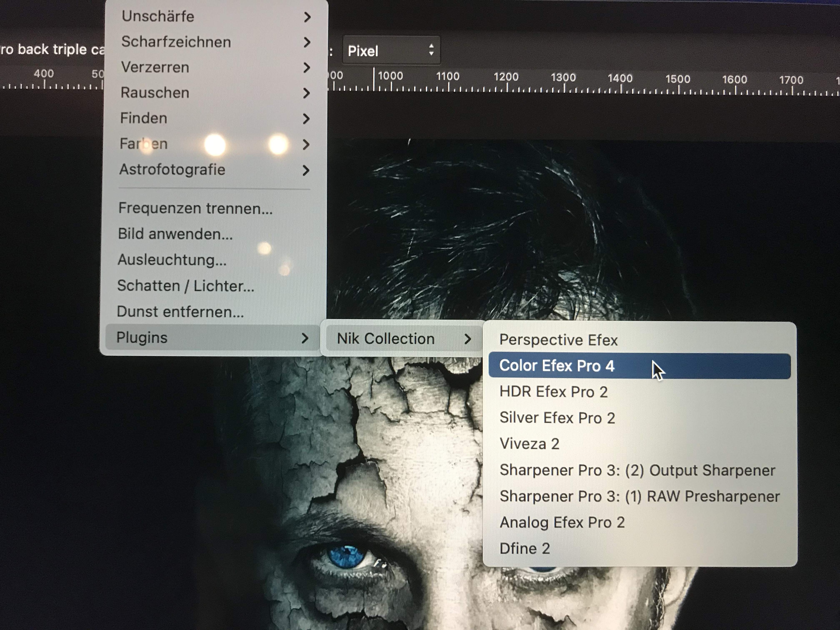
Task: Click the 1000 mark on the ruler
Action: point(390,76)
